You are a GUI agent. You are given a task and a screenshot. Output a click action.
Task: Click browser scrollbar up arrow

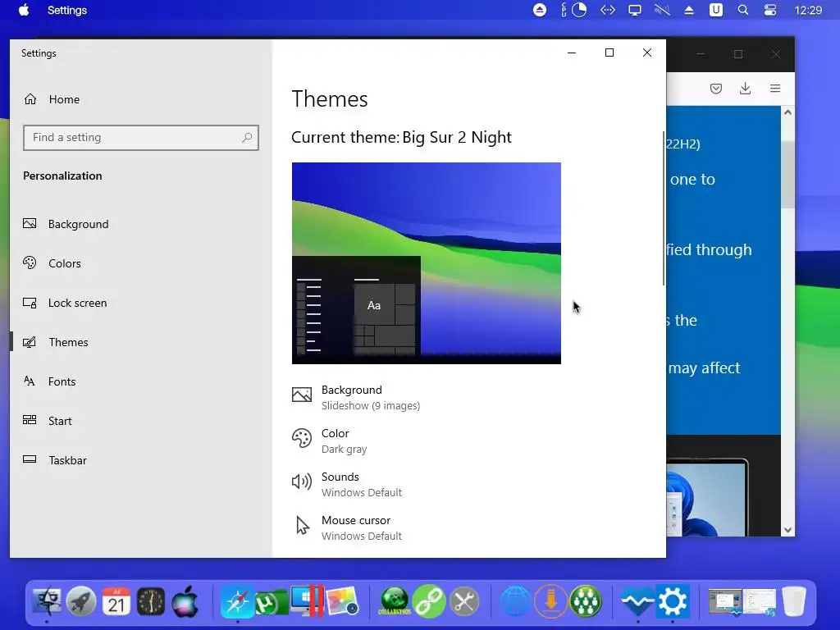click(787, 112)
